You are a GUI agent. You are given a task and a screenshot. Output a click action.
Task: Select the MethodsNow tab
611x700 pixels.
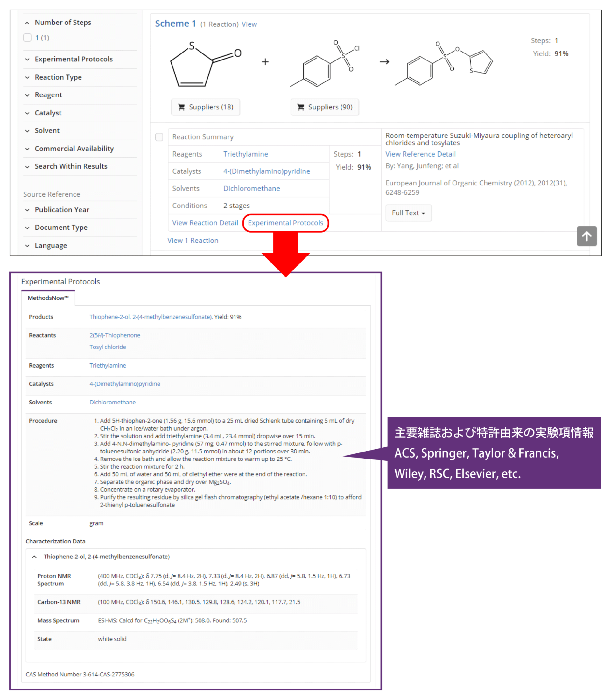click(48, 298)
